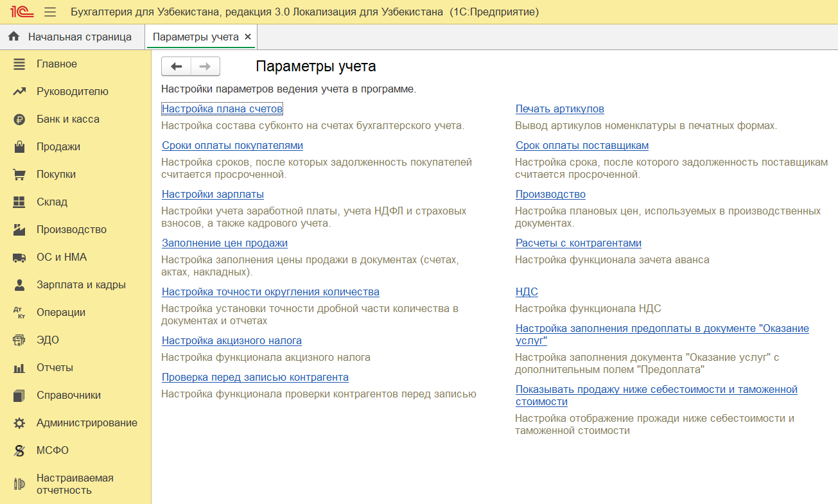This screenshot has height=504, width=838.
Task: Close the Параметры учета tab
Action: tap(248, 37)
